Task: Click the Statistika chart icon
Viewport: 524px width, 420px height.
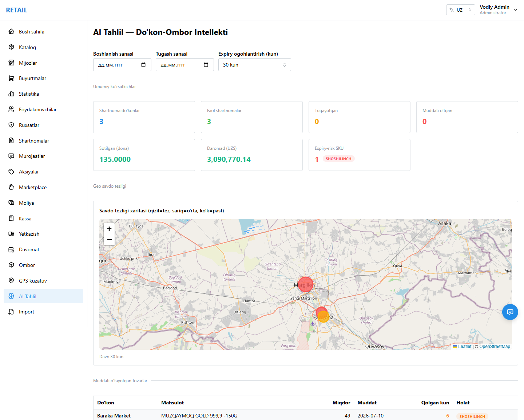Action: click(11, 94)
